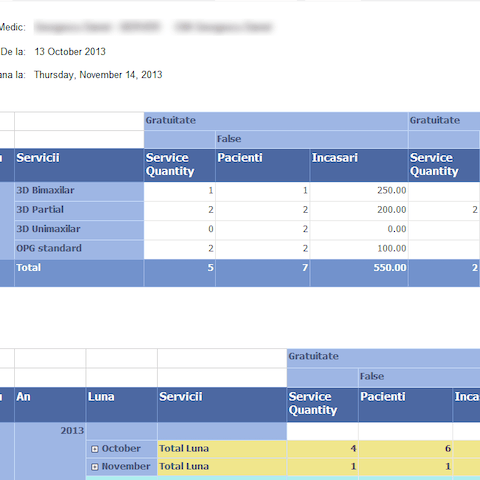Image resolution: width=480 pixels, height=480 pixels.
Task: Select the OPG standard service row
Action: click(x=79, y=249)
